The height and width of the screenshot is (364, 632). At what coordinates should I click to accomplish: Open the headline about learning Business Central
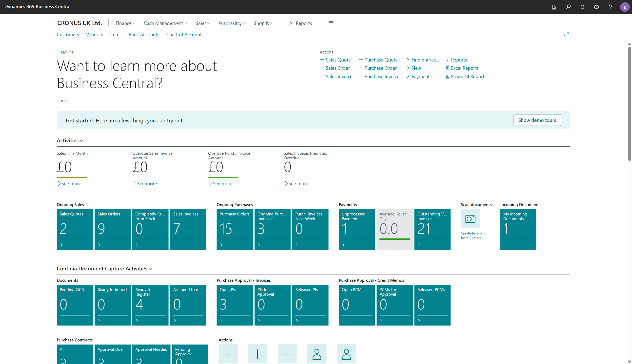pos(137,74)
